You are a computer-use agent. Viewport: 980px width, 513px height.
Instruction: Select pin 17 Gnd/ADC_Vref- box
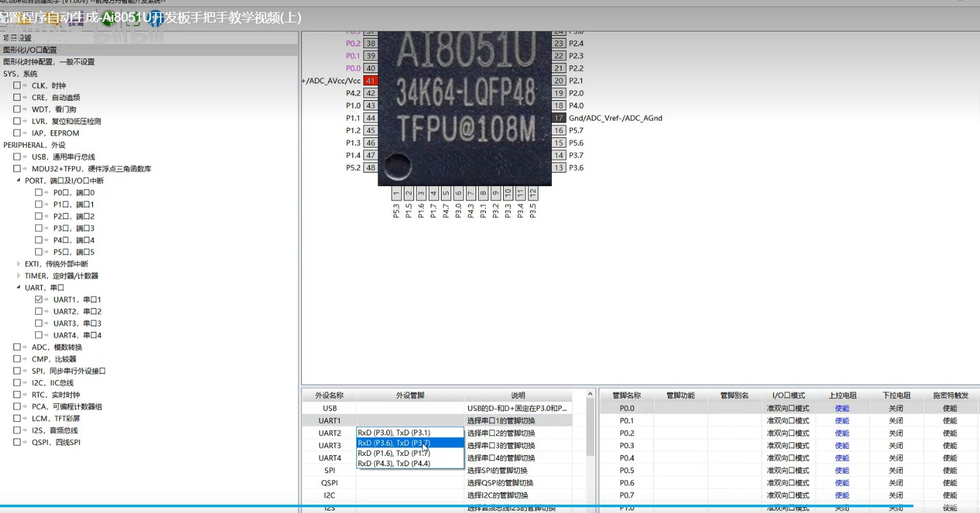[x=559, y=118]
